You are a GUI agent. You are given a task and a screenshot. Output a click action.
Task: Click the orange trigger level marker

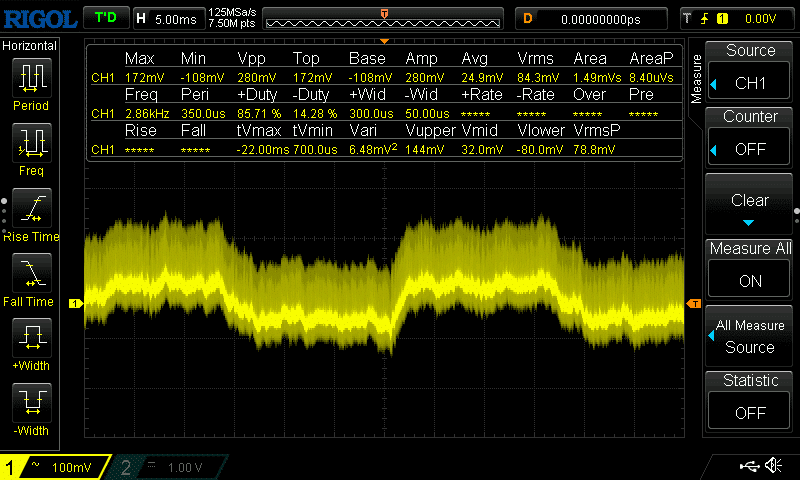coord(694,303)
